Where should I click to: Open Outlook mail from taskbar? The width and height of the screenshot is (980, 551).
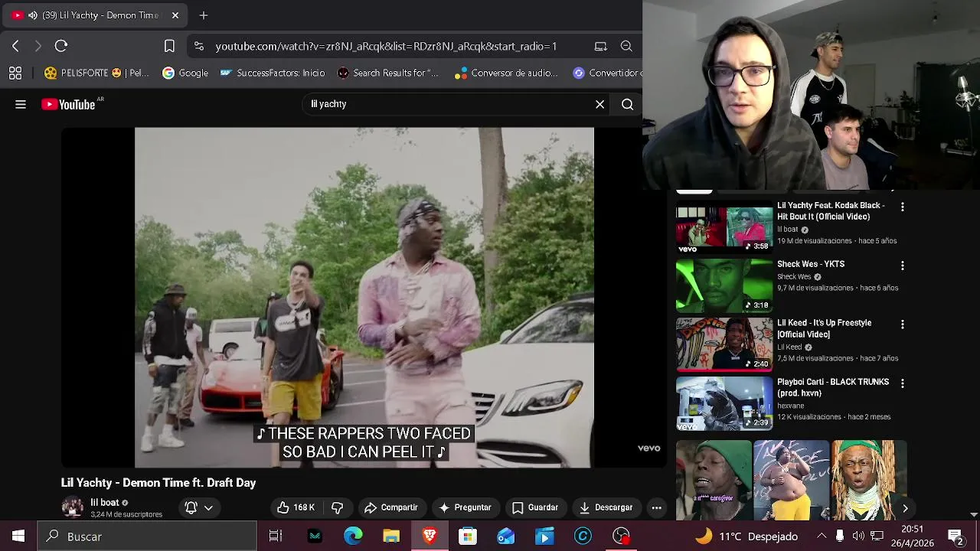(506, 536)
